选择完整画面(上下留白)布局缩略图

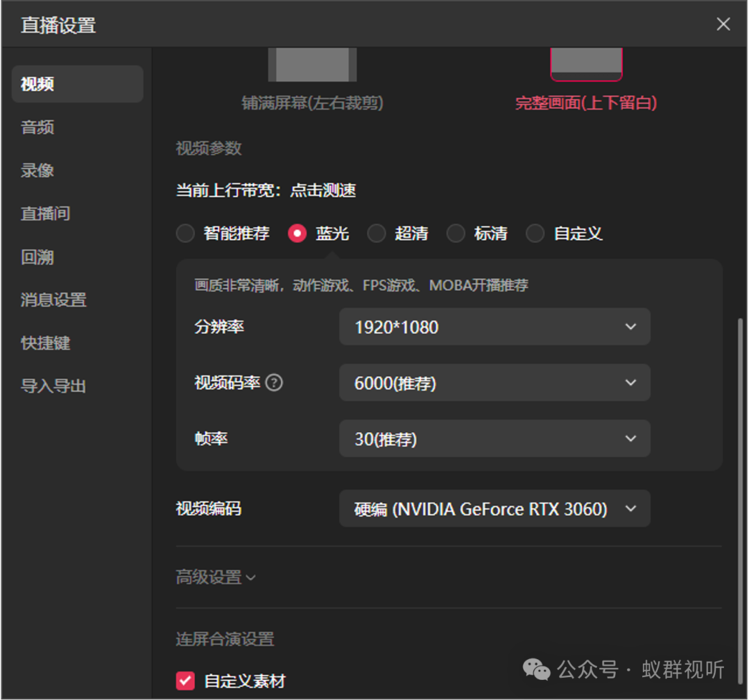coord(586,64)
